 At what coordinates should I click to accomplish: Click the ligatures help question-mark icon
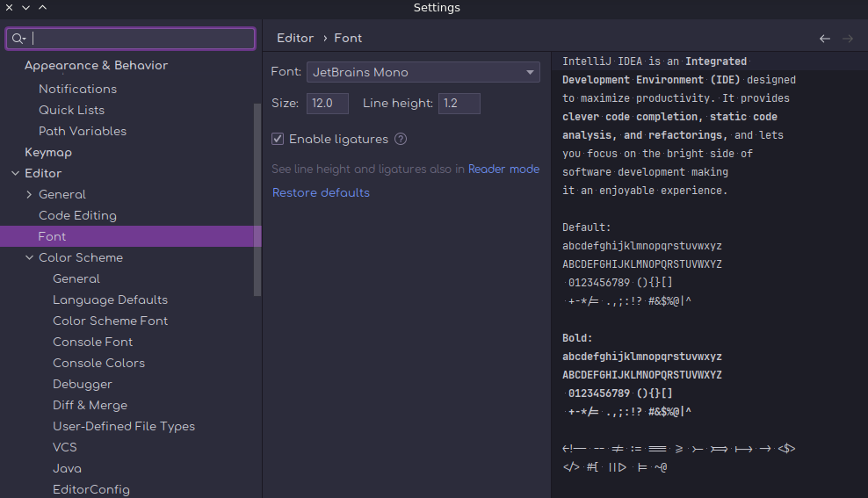click(x=401, y=139)
